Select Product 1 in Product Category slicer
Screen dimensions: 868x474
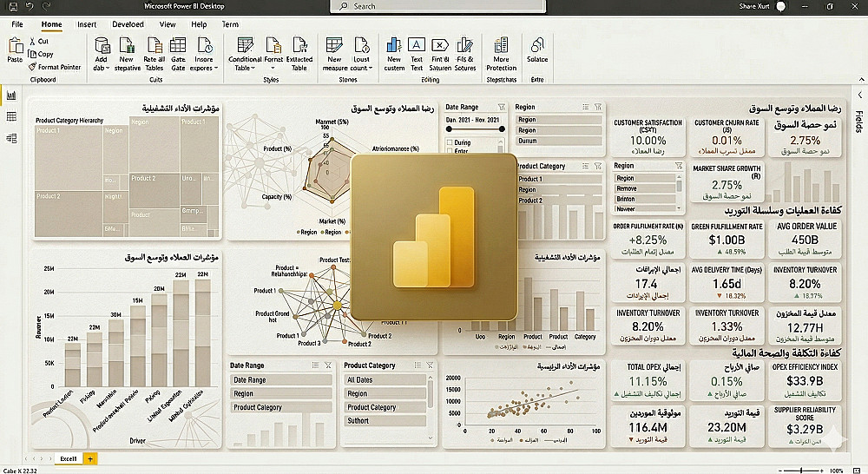(558, 179)
